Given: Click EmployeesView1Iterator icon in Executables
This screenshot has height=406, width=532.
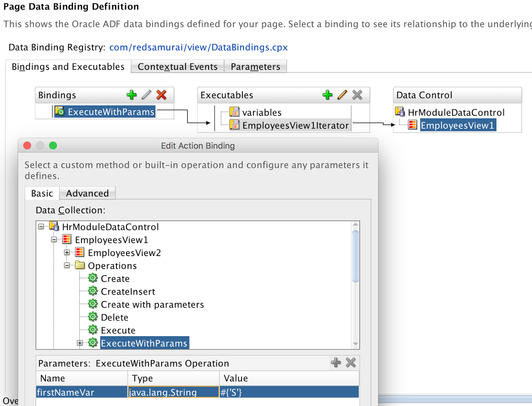Looking at the screenshot, I should coord(234,125).
